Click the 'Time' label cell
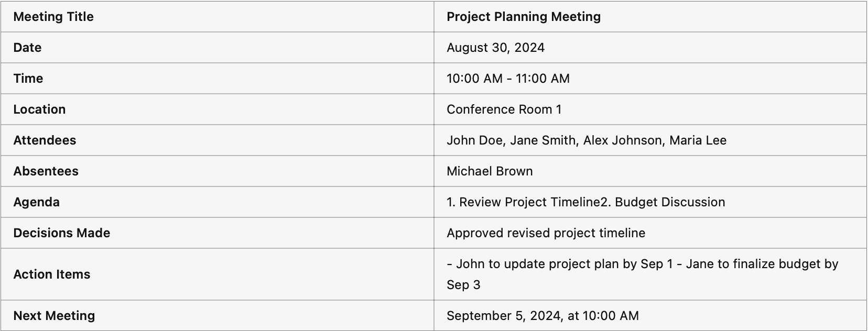The width and height of the screenshot is (868, 331). (217, 79)
